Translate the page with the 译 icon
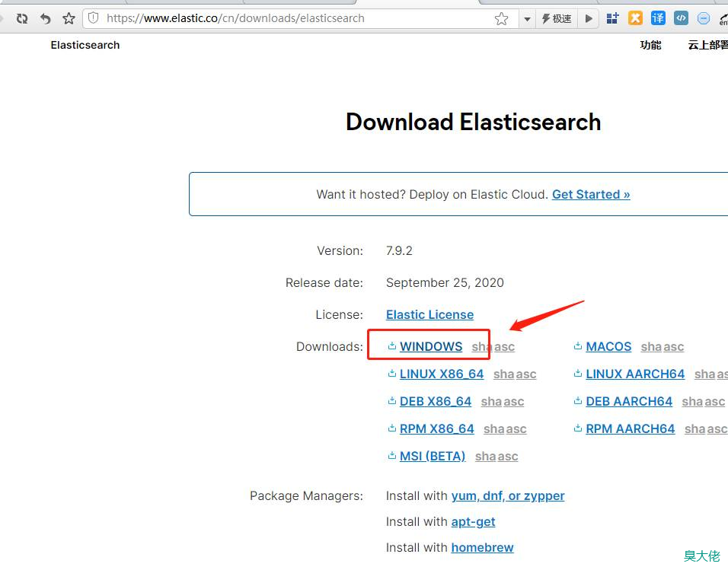The image size is (728, 570). (x=658, y=18)
